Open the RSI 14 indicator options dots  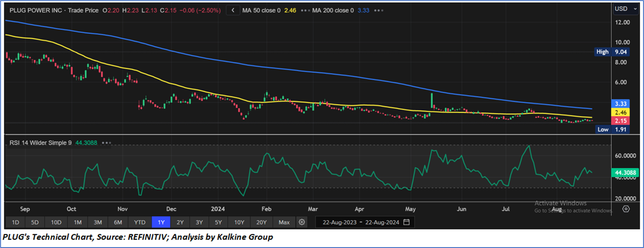[x=106, y=143]
